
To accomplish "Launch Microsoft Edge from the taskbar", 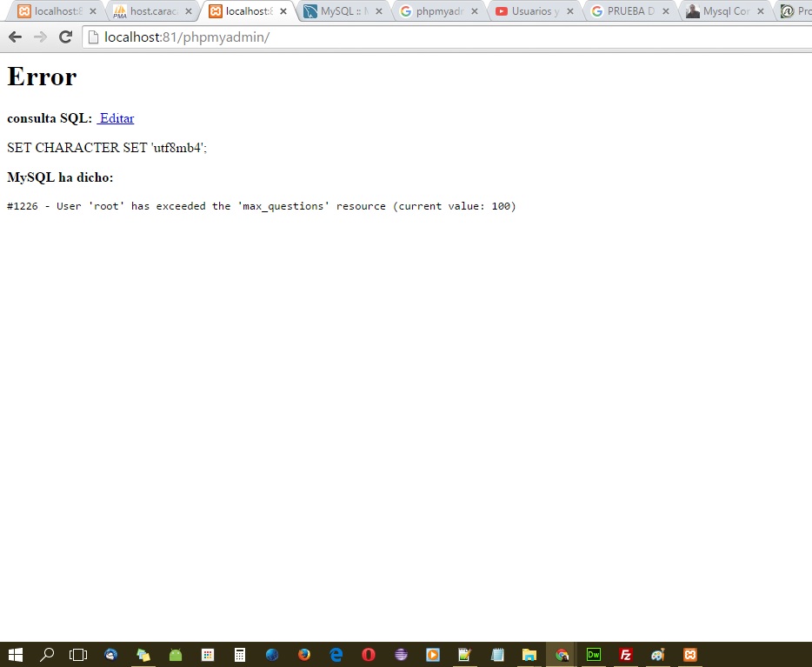I will point(336,655).
